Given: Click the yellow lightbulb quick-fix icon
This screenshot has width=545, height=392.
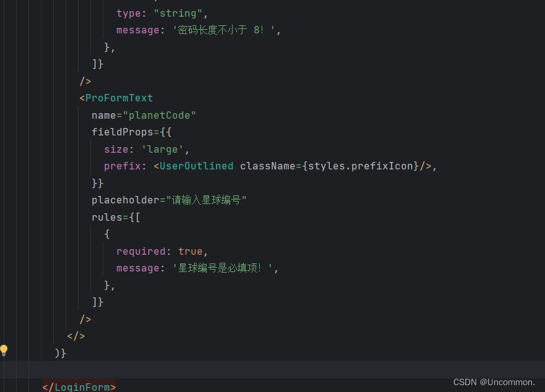Looking at the screenshot, I should [x=4, y=351].
